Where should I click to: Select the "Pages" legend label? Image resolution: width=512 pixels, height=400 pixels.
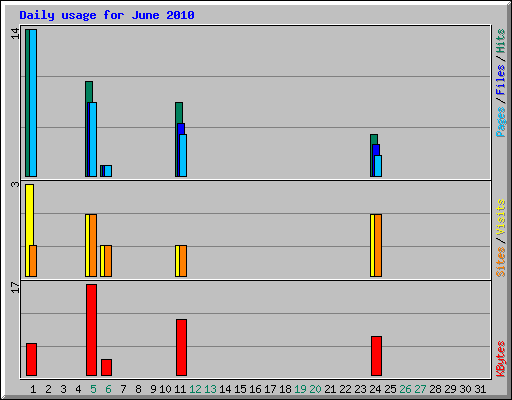500,122
